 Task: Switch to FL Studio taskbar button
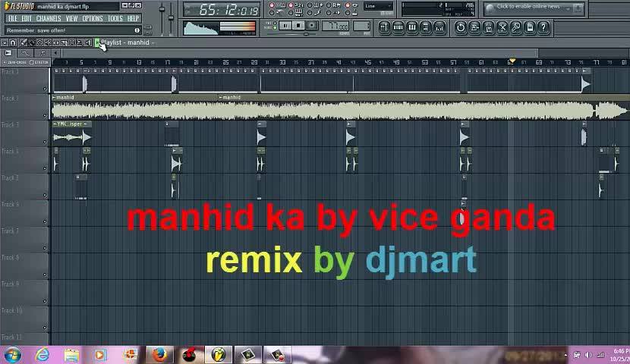(218, 355)
